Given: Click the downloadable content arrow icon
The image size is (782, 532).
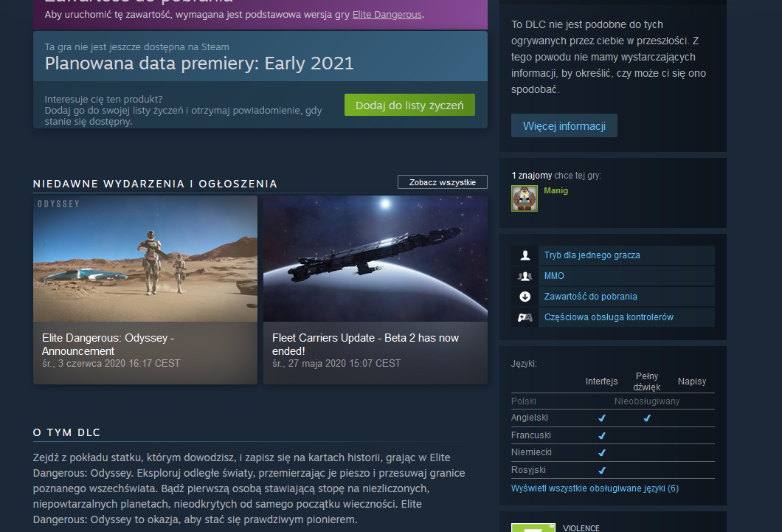Looking at the screenshot, I should tap(525, 297).
